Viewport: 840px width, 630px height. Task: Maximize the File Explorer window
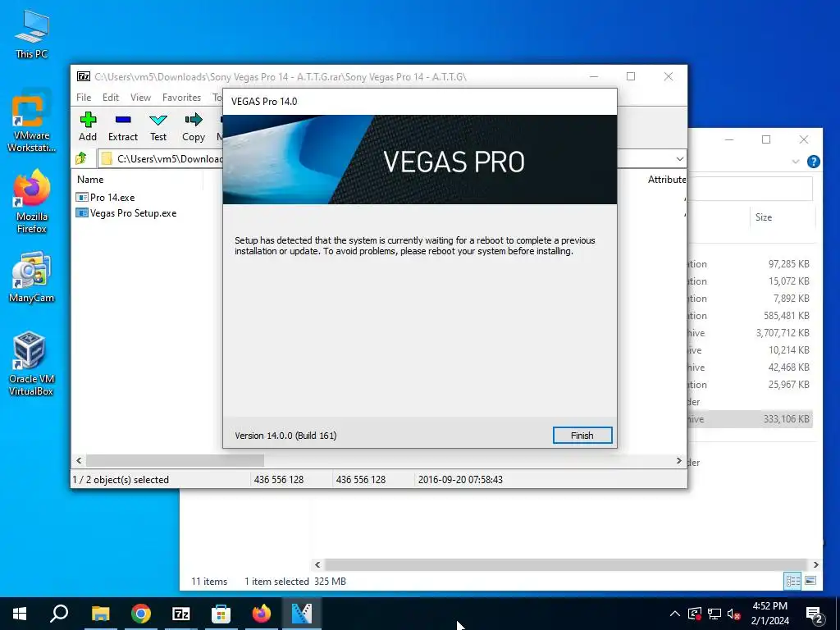pyautogui.click(x=766, y=139)
